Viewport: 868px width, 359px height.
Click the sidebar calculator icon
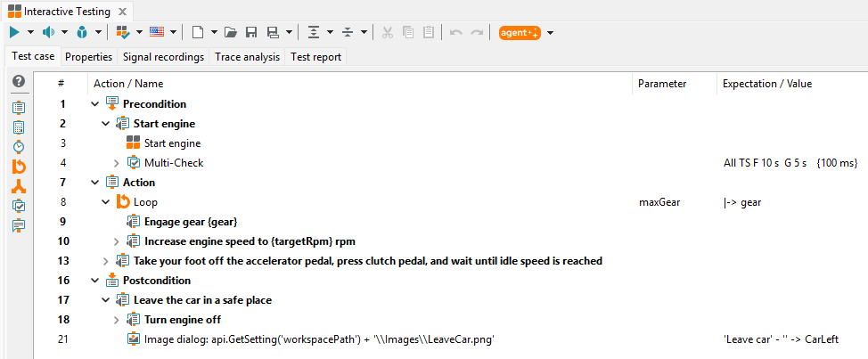(19, 126)
